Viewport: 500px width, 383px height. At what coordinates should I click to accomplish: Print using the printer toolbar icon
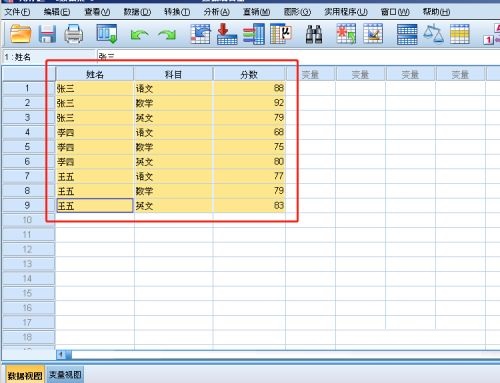[73, 34]
